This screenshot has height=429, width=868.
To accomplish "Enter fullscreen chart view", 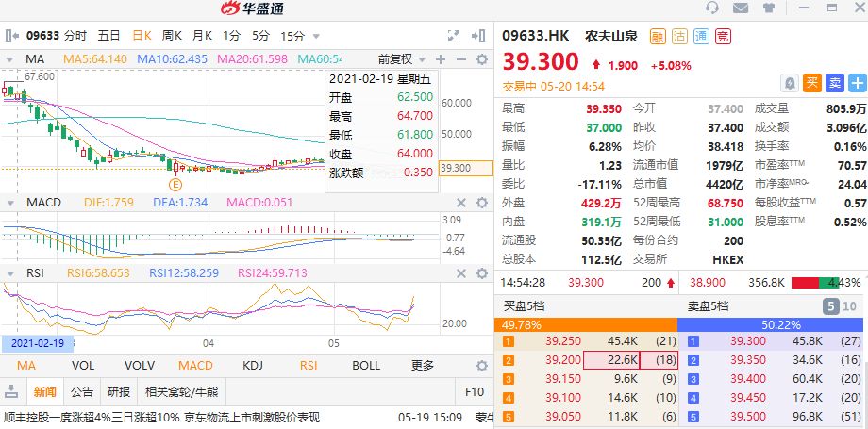I will click(x=454, y=36).
